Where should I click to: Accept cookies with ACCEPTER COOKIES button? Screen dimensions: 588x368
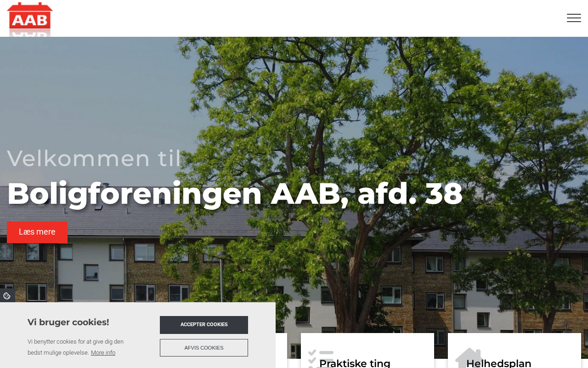(x=204, y=325)
